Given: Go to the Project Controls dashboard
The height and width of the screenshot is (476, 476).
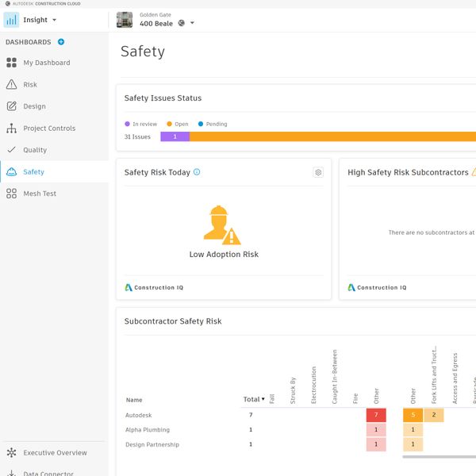Looking at the screenshot, I should click(x=49, y=129).
